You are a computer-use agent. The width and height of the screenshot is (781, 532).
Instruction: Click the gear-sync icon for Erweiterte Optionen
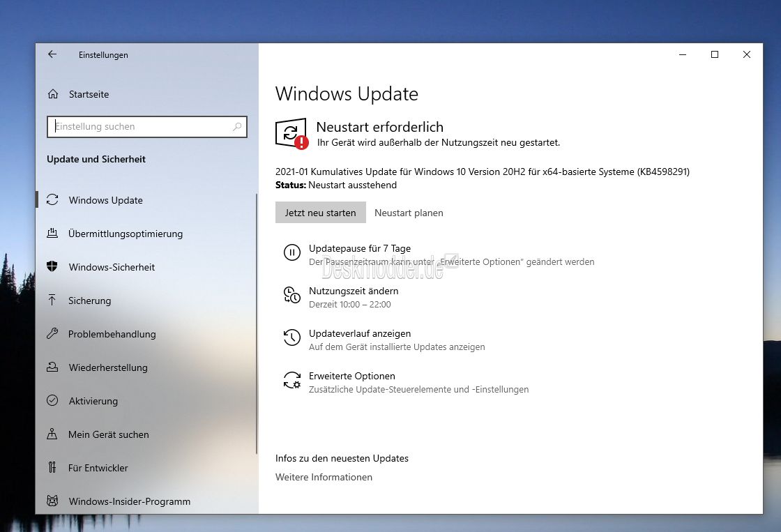click(292, 380)
